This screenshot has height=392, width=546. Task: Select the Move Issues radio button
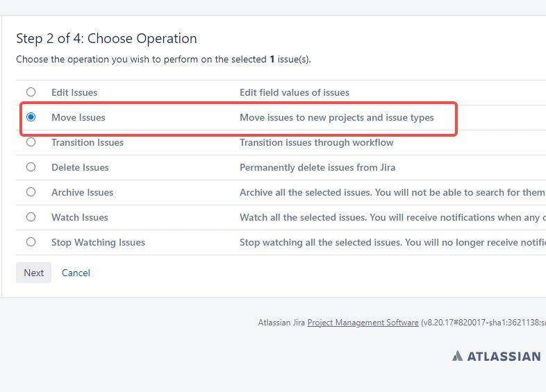tap(31, 117)
